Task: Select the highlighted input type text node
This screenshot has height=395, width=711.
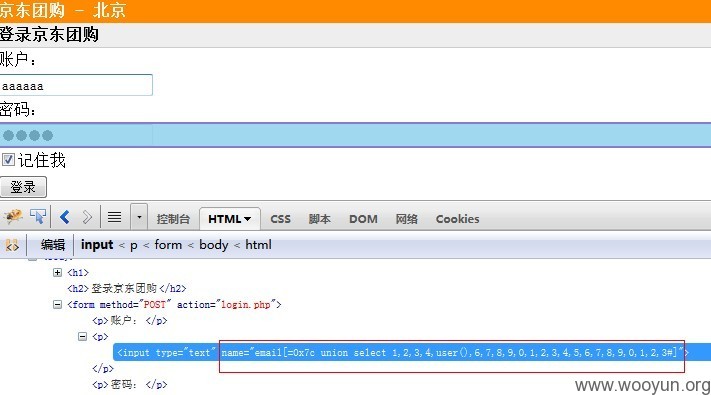Action: coord(412,352)
